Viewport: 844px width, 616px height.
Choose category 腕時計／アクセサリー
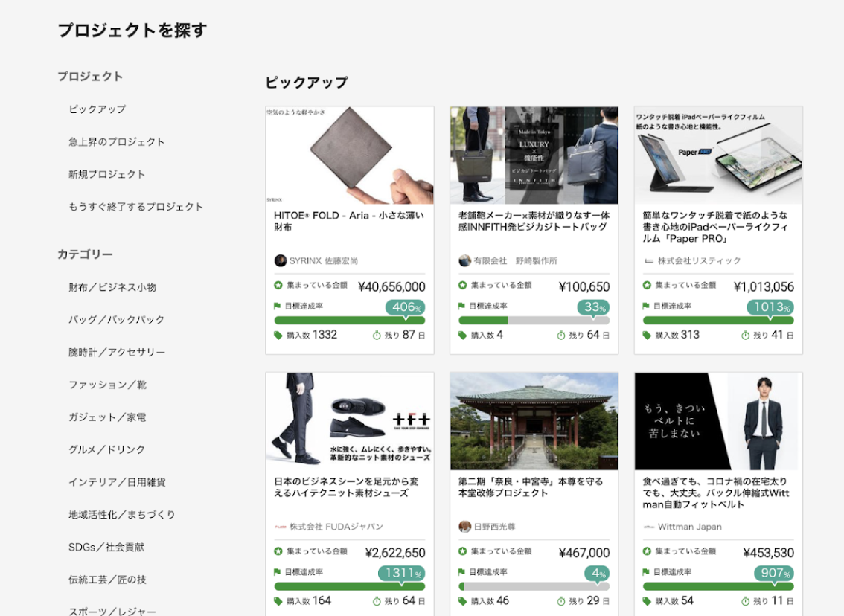tap(117, 353)
